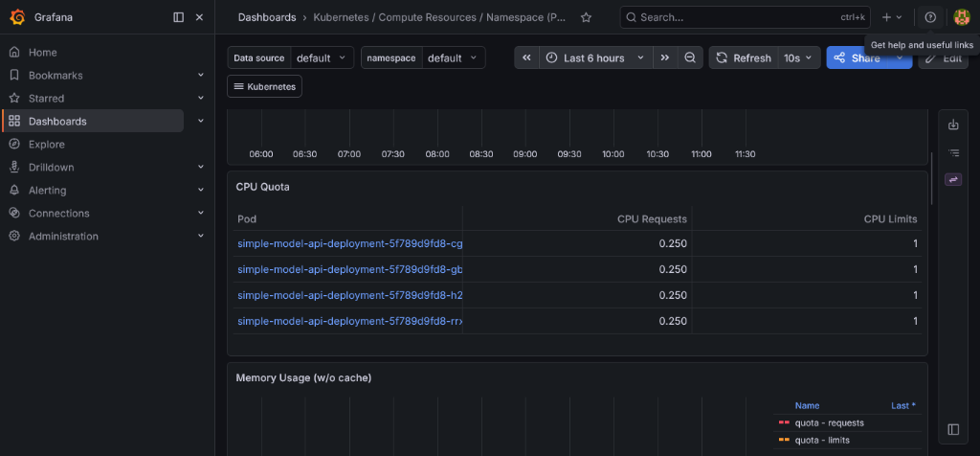Viewport: 980px width, 456px height.
Task: Click the Share button
Action: click(x=857, y=58)
